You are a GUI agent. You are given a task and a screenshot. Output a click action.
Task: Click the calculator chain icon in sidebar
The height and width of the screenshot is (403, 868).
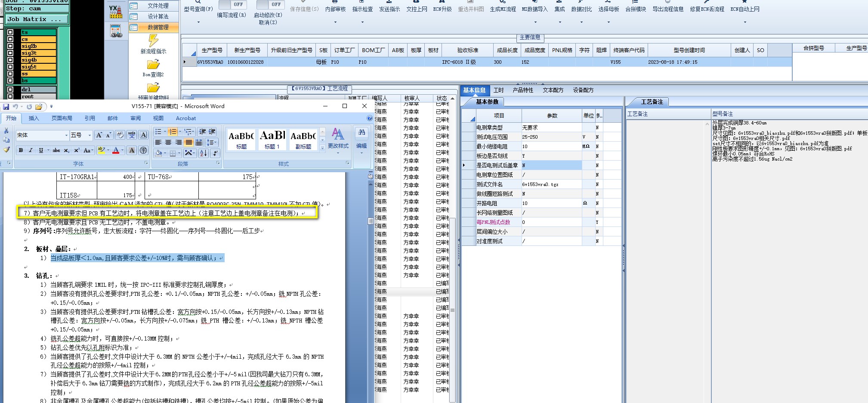[x=116, y=31]
